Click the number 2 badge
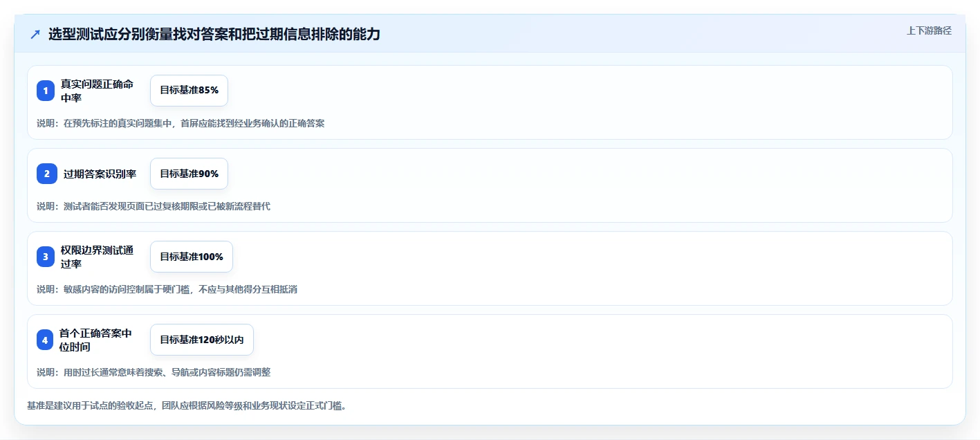The image size is (980, 440). pos(47,174)
